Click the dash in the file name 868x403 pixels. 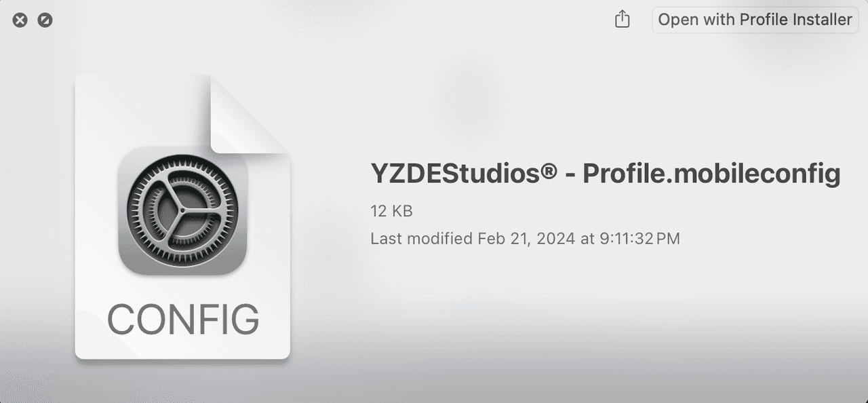570,175
